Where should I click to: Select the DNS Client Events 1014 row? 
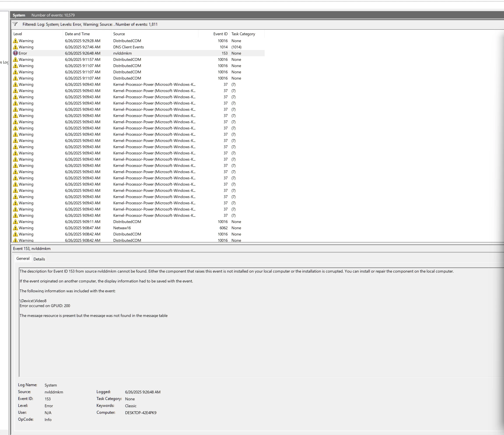point(128,47)
